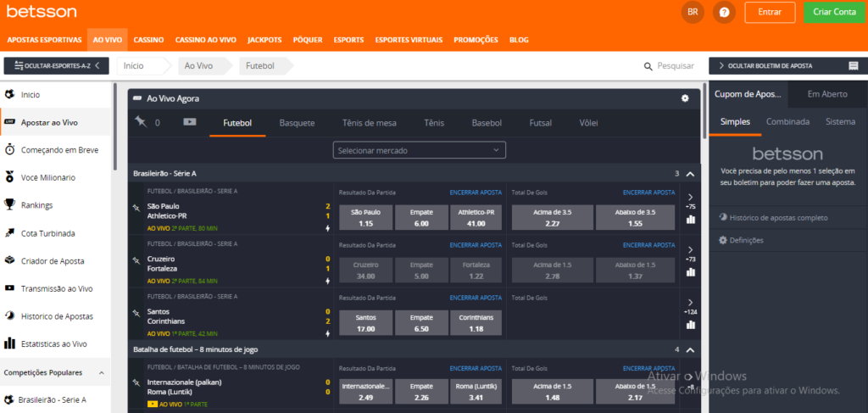Open the help question mark icon
The width and height of the screenshot is (868, 413).
pyautogui.click(x=724, y=12)
